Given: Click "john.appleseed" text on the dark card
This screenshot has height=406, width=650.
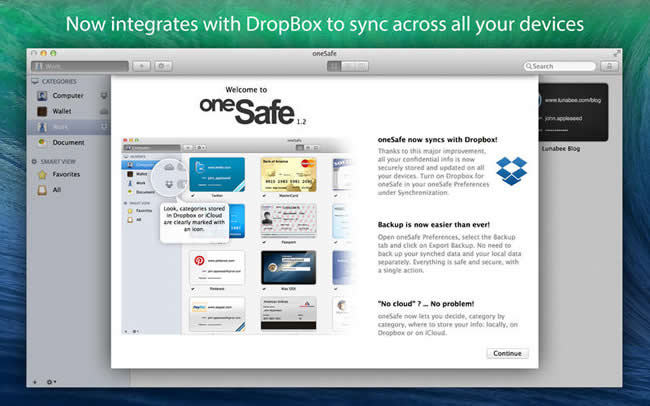Looking at the screenshot, I should tap(563, 118).
